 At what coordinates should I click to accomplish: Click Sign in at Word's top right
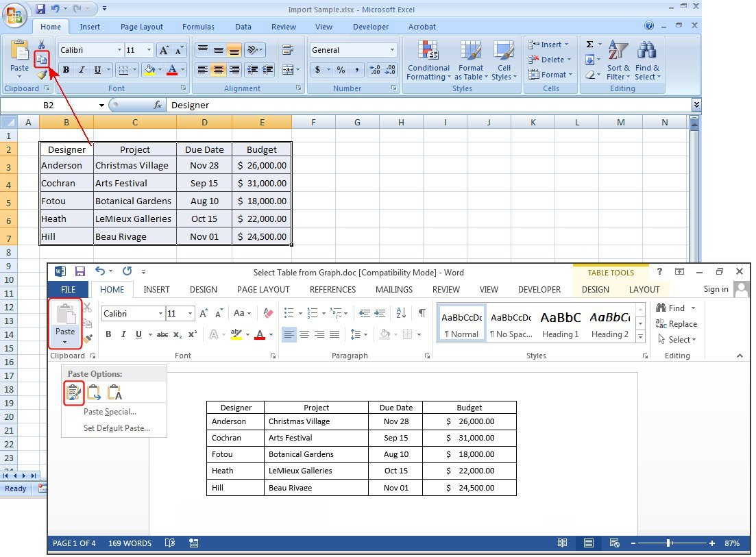pos(716,289)
